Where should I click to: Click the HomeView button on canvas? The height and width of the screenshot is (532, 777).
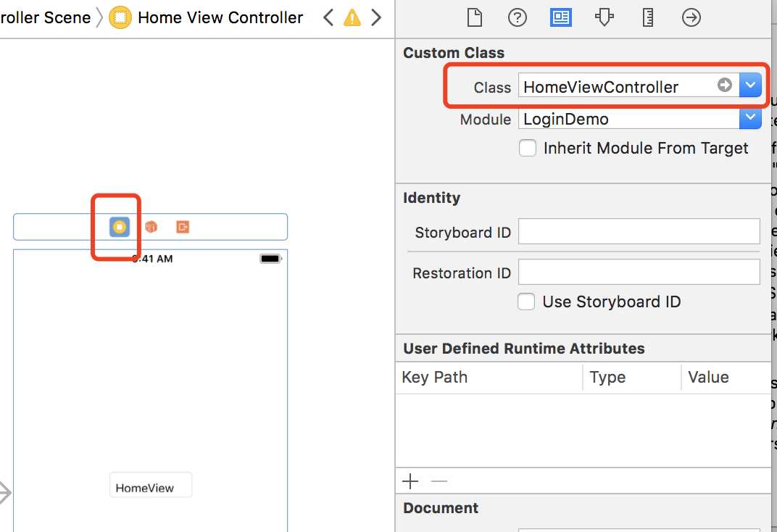tap(151, 485)
